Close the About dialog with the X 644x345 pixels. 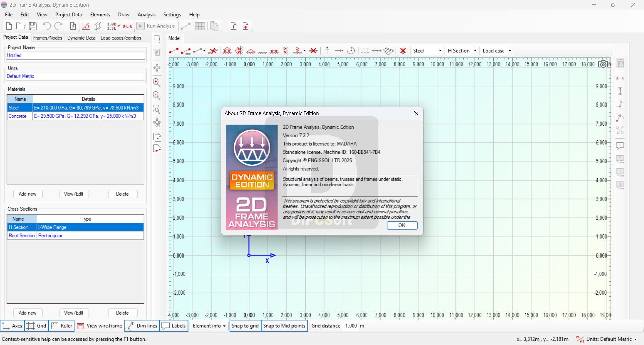[416, 113]
